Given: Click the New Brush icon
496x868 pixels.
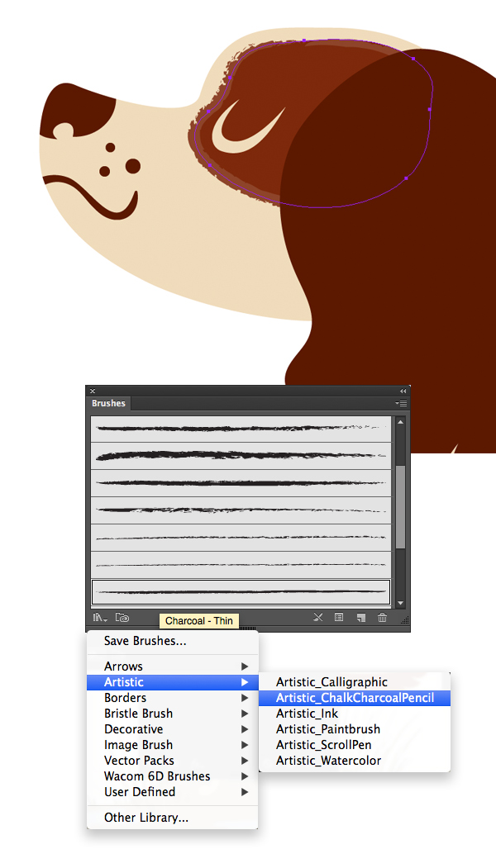Looking at the screenshot, I should coord(361,617).
